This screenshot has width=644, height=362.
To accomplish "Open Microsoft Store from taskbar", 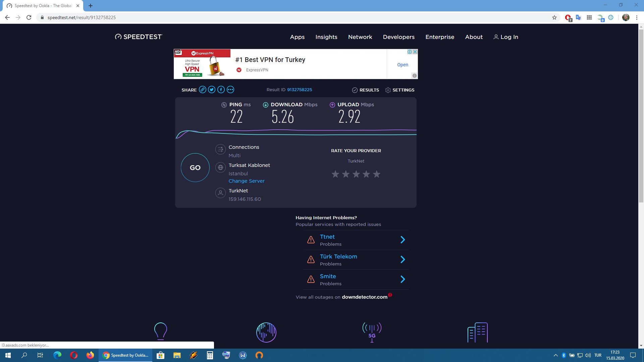I will tap(160, 355).
